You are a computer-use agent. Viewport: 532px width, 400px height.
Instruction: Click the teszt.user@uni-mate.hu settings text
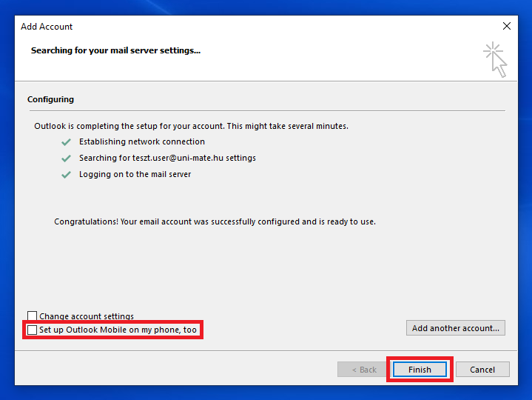pos(167,158)
